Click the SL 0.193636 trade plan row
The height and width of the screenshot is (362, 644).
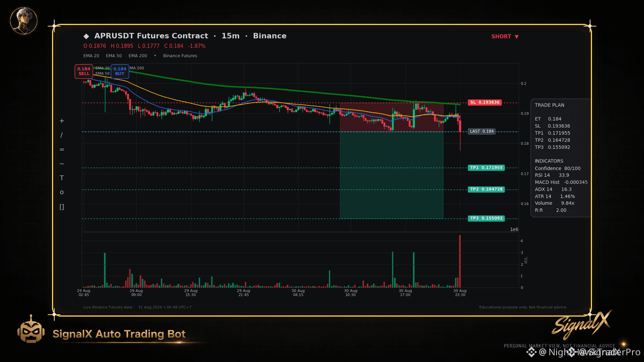point(552,126)
